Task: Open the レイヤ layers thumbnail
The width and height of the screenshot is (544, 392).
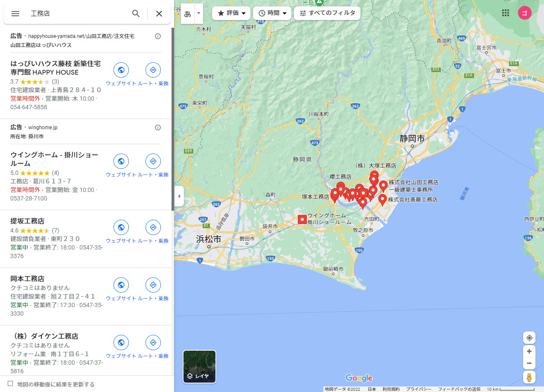Action: [x=200, y=367]
